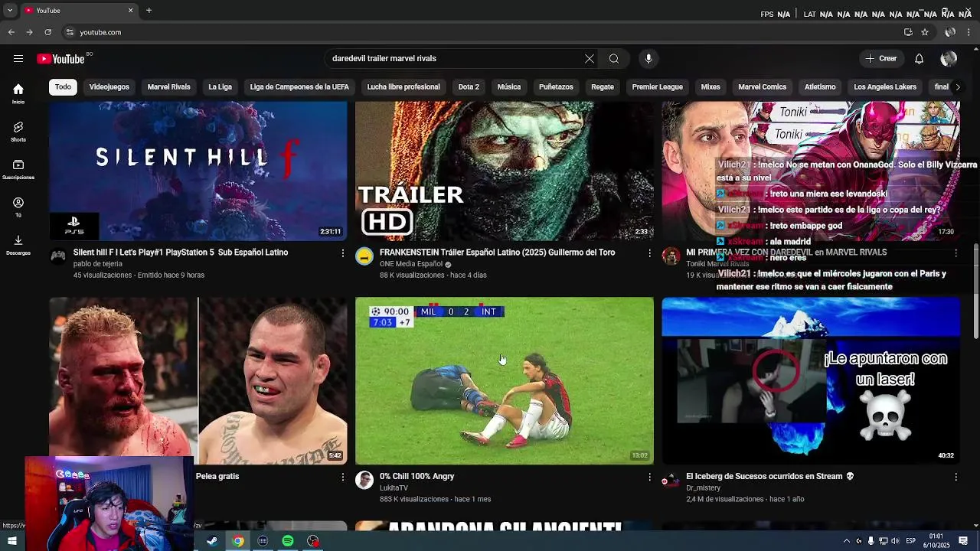
Task: Open options menu for 0% Chill 100% Angry
Action: (650, 477)
